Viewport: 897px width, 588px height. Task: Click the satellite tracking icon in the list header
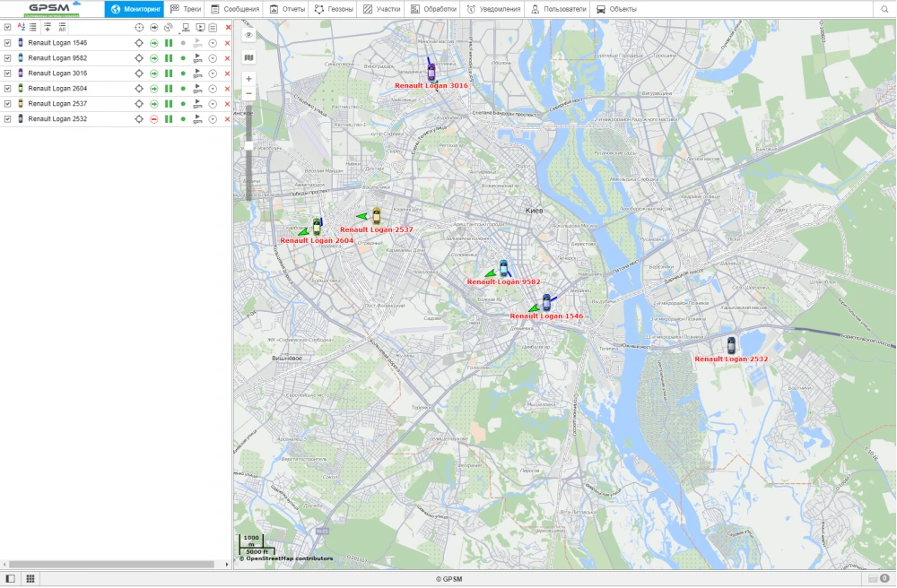pyautogui.click(x=168, y=28)
